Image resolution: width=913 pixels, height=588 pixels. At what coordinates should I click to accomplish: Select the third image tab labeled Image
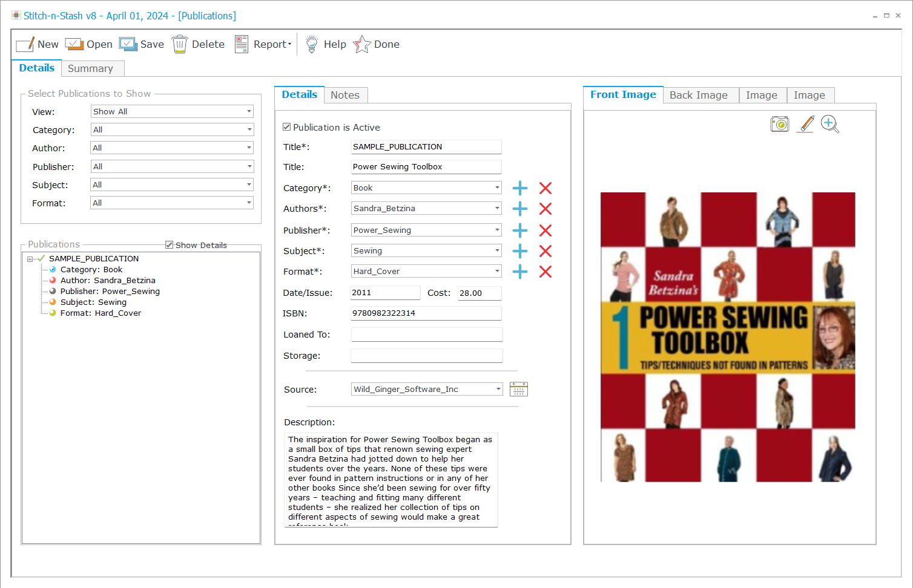click(x=762, y=95)
